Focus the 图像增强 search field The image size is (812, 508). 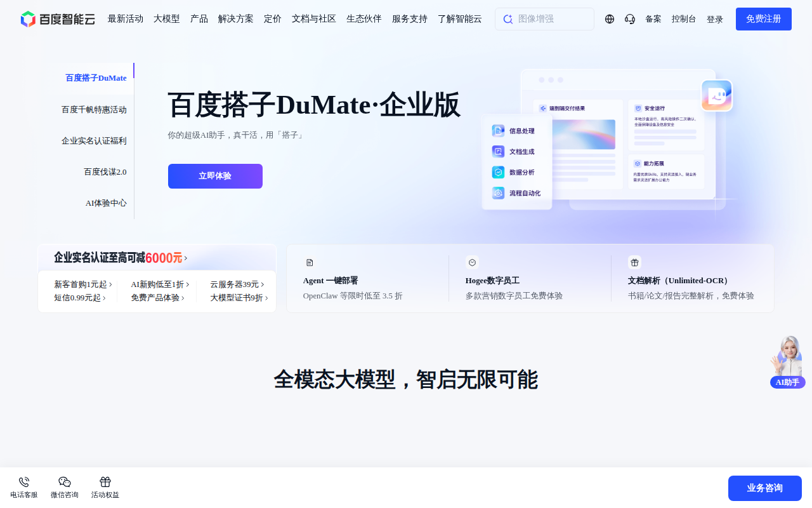[x=544, y=19]
